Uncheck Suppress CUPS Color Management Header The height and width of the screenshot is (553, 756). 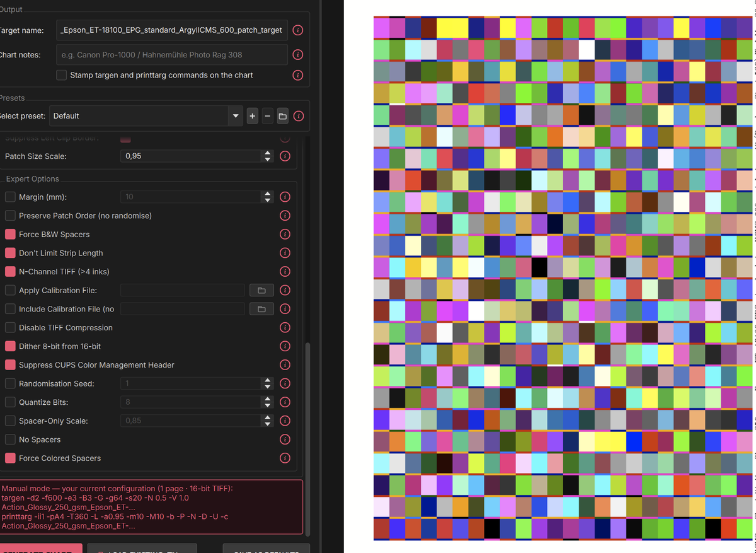point(10,365)
